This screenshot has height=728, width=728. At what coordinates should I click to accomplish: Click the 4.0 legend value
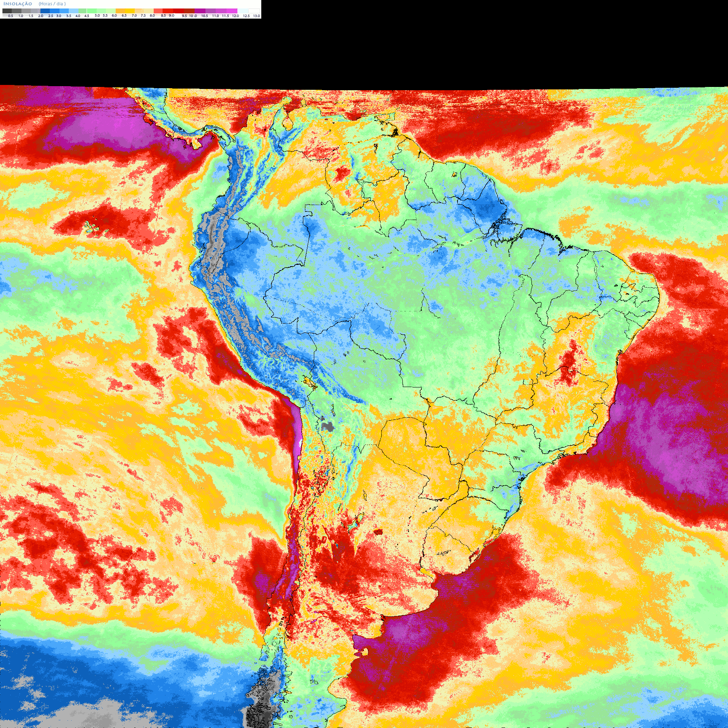coord(78,16)
